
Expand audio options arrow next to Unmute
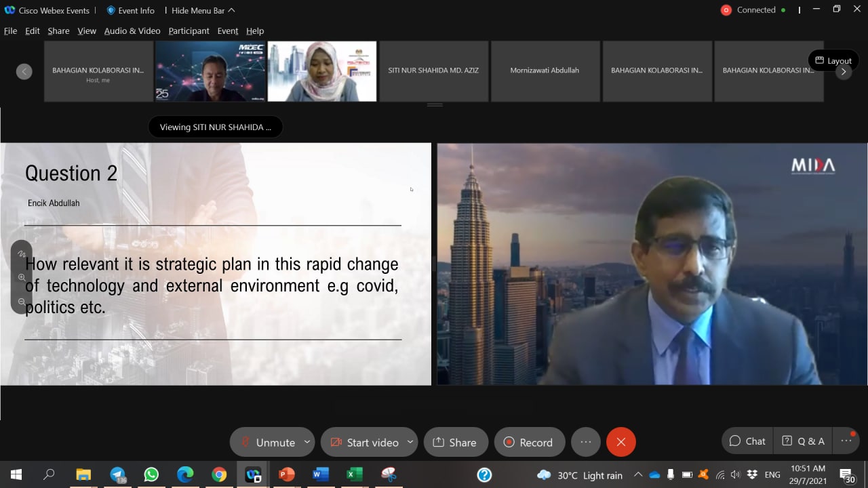coord(307,442)
